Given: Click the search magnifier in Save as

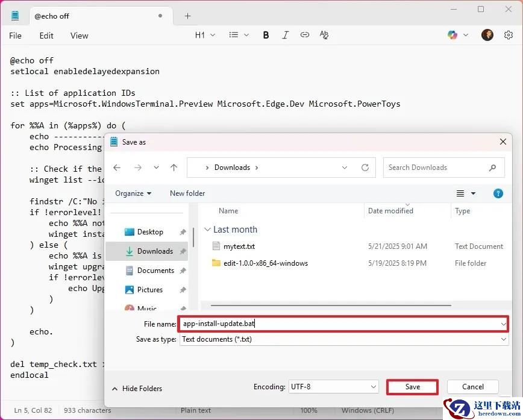Looking at the screenshot, I should pos(492,168).
